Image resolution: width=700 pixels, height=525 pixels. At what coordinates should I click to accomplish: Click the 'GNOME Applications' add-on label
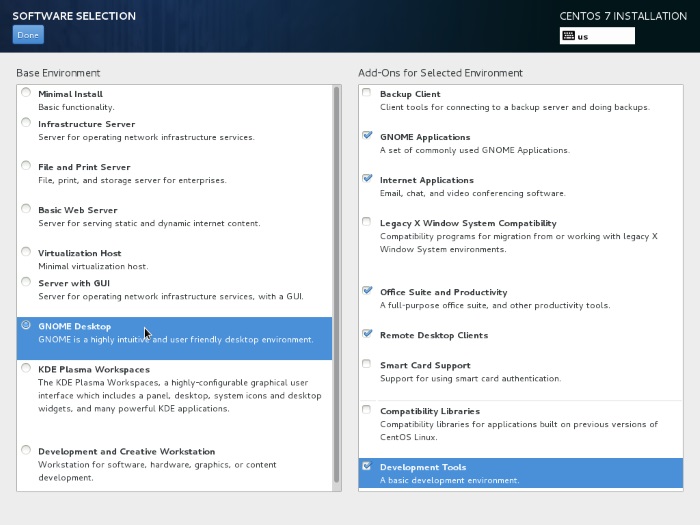425,137
